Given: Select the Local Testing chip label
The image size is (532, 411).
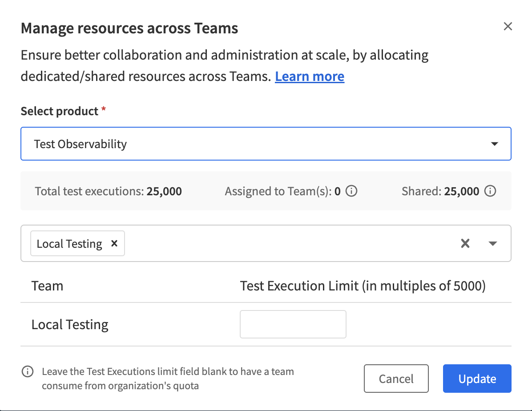Looking at the screenshot, I should [x=69, y=244].
